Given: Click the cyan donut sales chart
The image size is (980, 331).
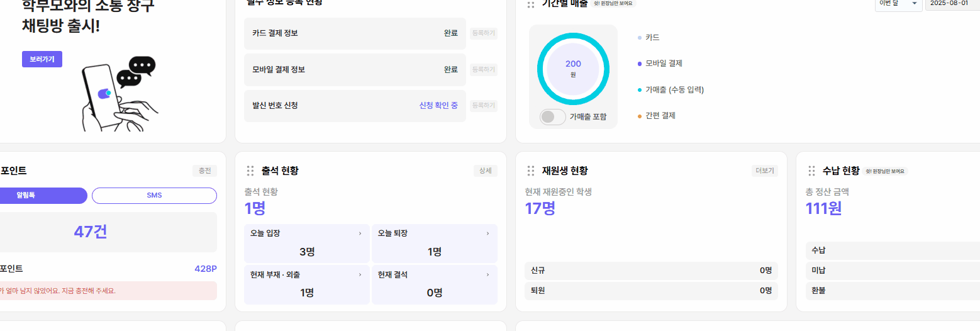Looking at the screenshot, I should [573, 68].
